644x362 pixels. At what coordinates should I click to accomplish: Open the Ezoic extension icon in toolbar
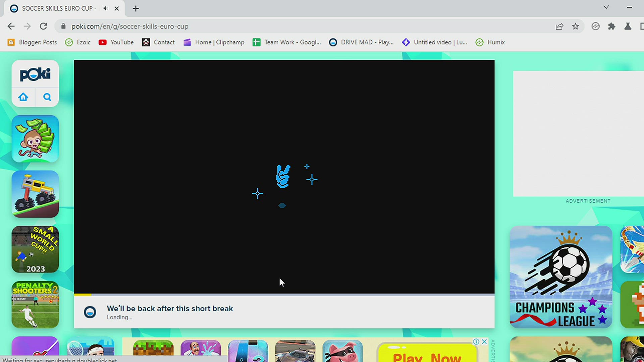pos(595,26)
